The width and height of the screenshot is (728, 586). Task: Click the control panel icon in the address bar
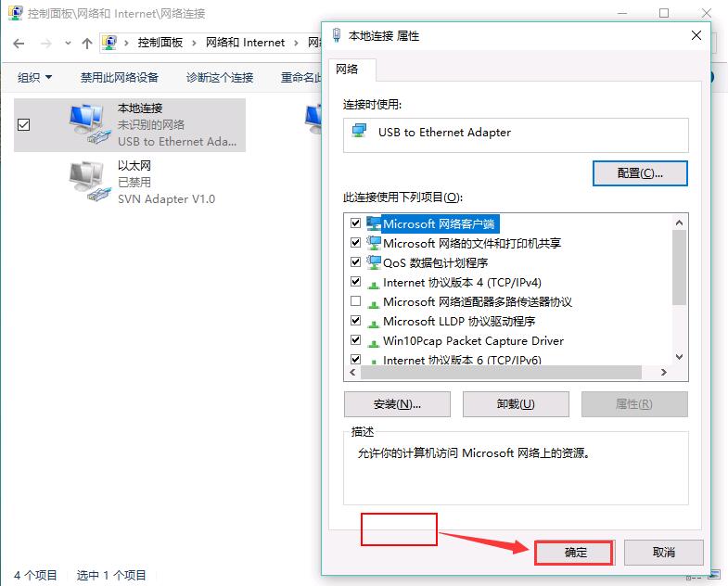click(x=109, y=43)
